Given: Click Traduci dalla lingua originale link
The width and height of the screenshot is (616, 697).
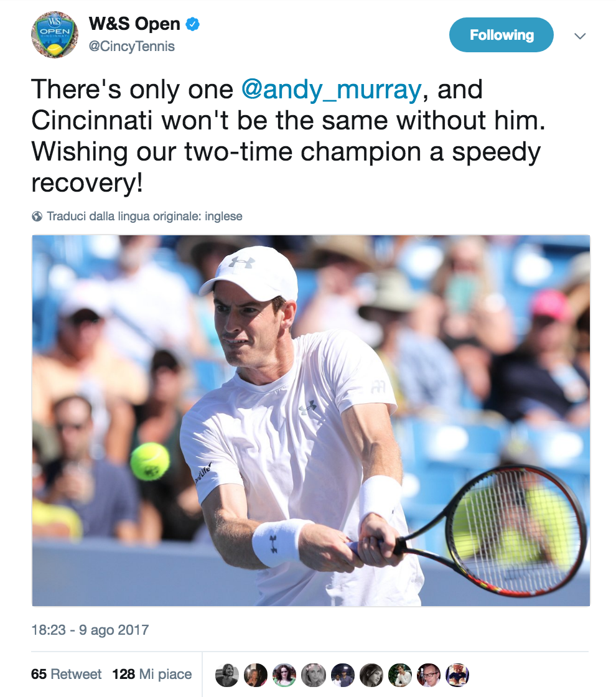Looking at the screenshot, I should tap(144, 217).
